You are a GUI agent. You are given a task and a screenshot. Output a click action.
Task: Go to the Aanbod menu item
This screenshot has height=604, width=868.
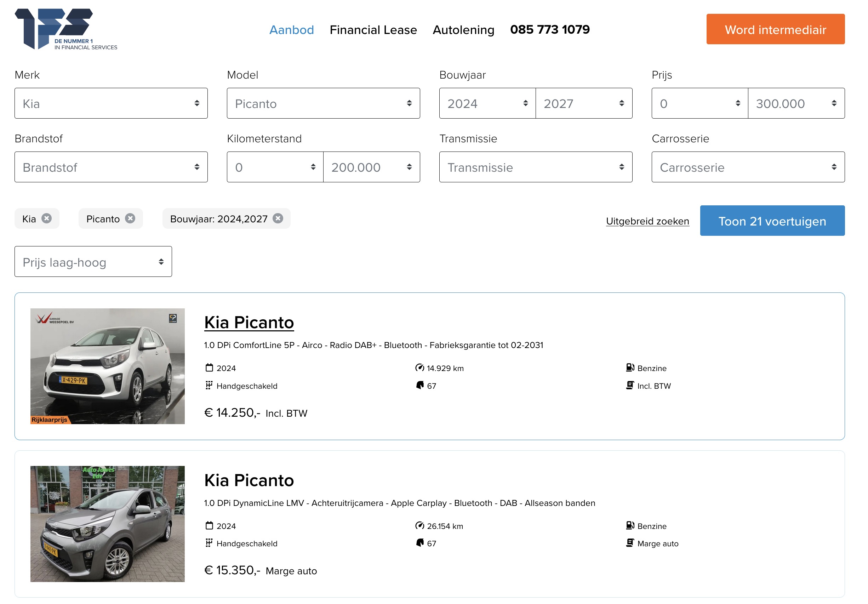[x=292, y=30]
